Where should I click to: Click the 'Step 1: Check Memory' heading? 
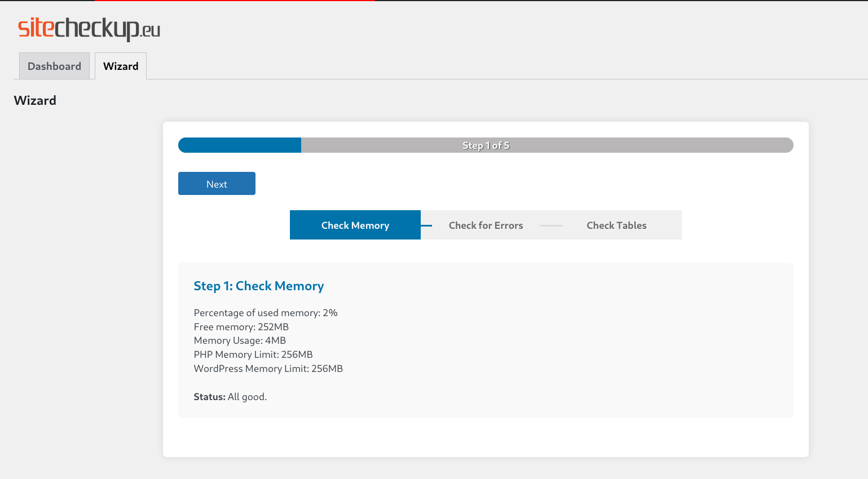tap(258, 286)
